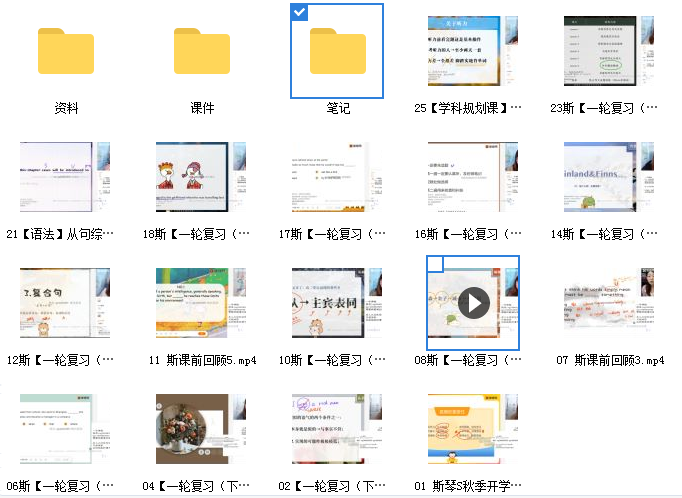
Task: Click the file name 07 斯课前回顾3.mp4
Action: point(610,360)
